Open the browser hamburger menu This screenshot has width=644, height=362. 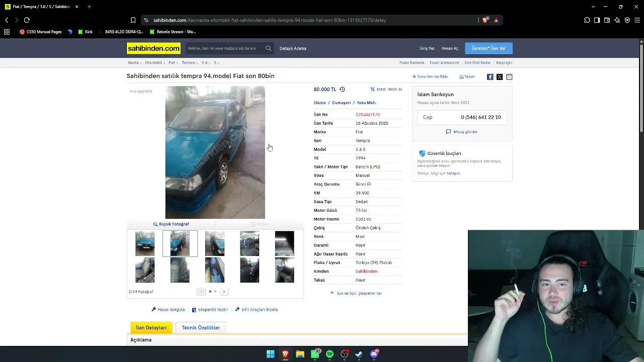pyautogui.click(x=637, y=20)
